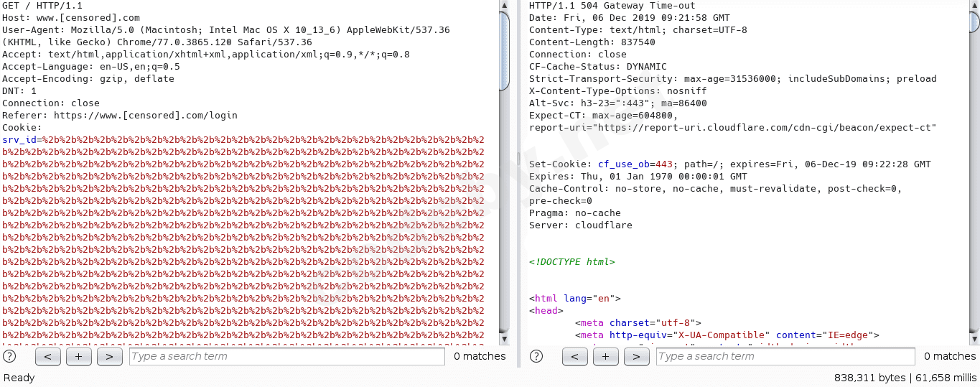Image resolution: width=980 pixels, height=387 pixels.
Task: Click the response 'Connection: close' header
Action: coord(578,55)
